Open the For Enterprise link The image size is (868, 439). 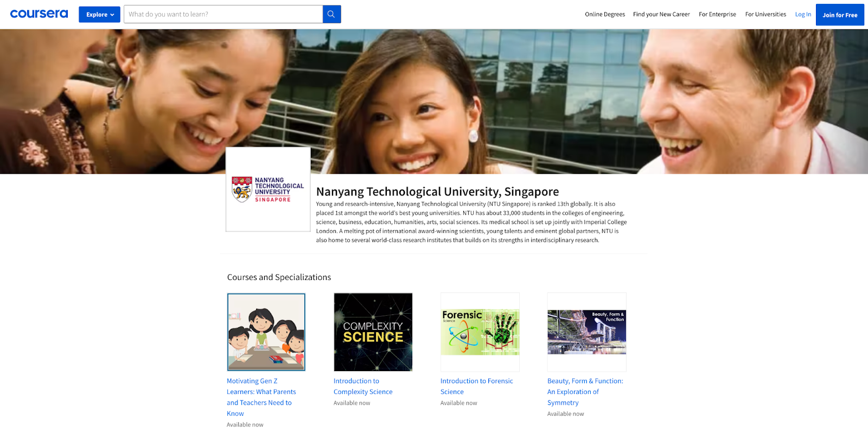(717, 15)
